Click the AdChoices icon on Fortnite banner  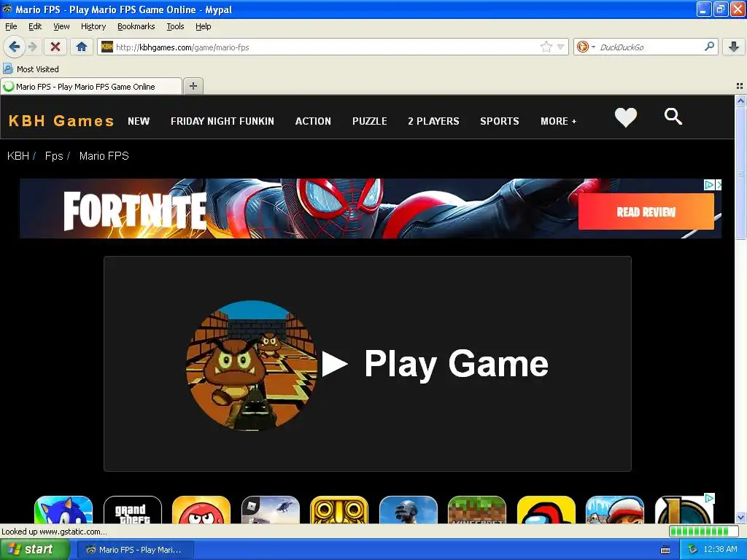[x=709, y=184]
